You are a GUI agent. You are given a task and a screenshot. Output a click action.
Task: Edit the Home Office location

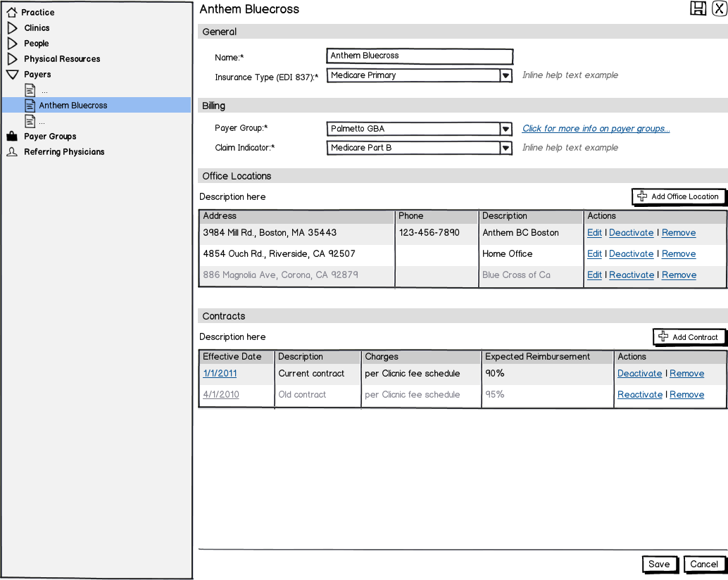594,254
